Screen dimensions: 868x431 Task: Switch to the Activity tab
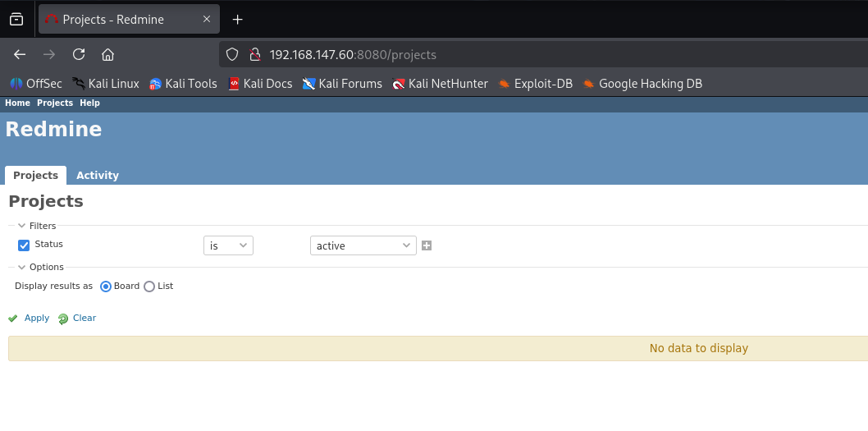tap(98, 175)
